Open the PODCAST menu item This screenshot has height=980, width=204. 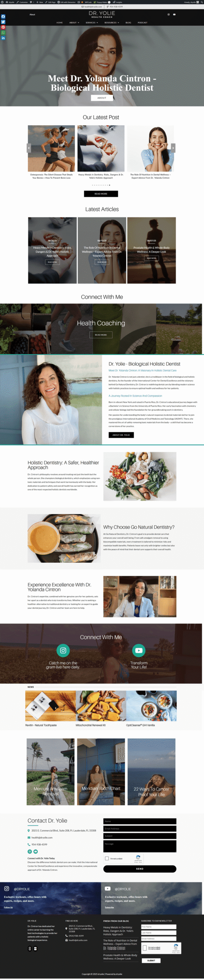click(142, 23)
